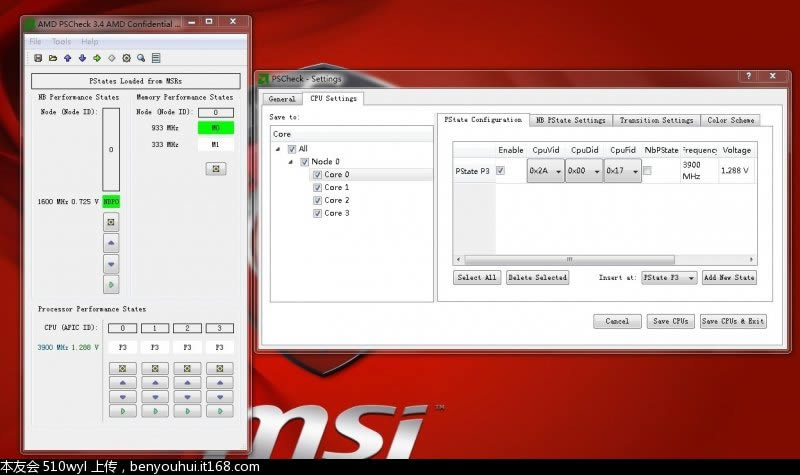Uncheck the Core 1 checkbox
Screen dimensions: 800x475
point(317,187)
